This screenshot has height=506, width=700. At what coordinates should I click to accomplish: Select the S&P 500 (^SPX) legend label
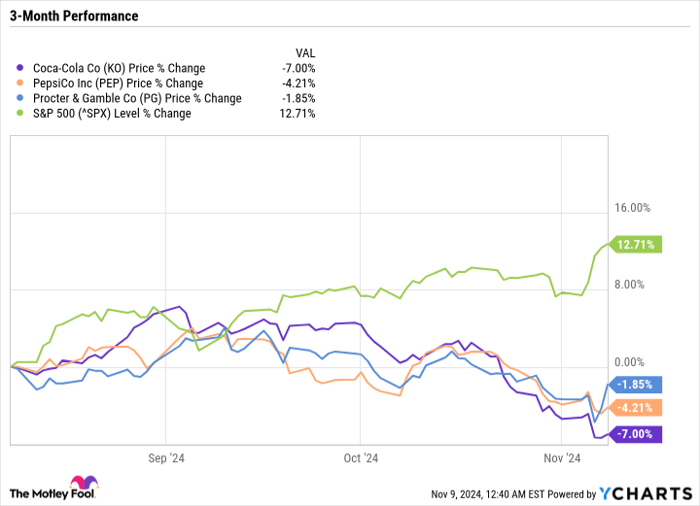pyautogui.click(x=110, y=114)
